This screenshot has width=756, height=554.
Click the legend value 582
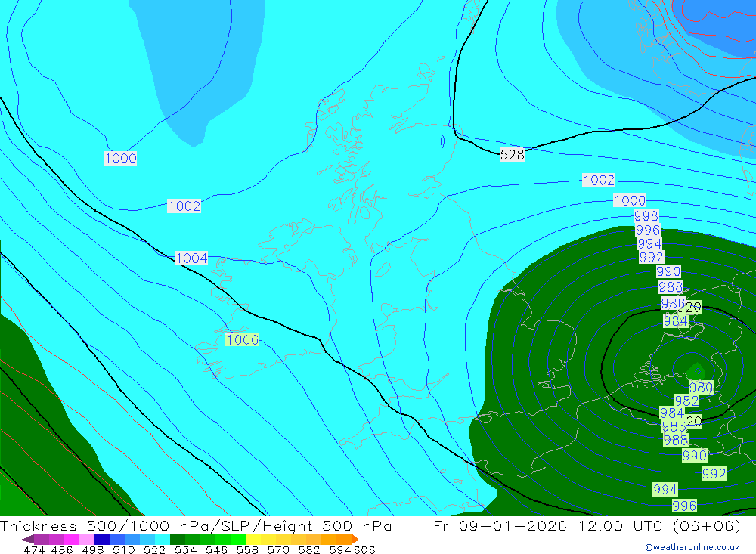coord(309,550)
